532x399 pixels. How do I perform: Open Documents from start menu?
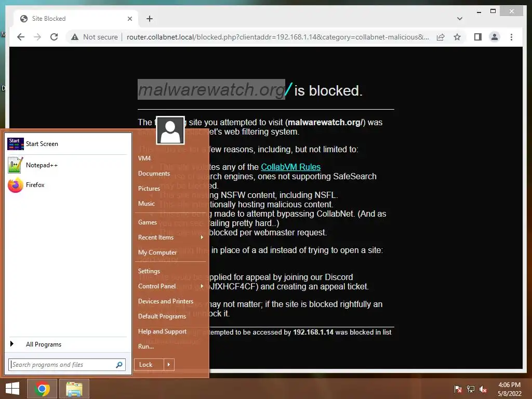tap(154, 174)
